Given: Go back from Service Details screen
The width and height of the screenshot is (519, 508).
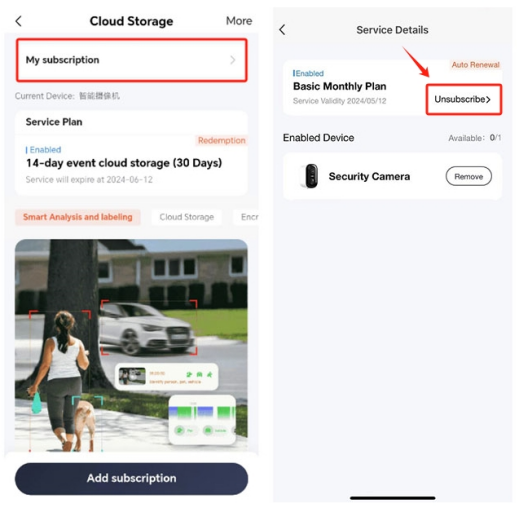Looking at the screenshot, I should coord(282,30).
